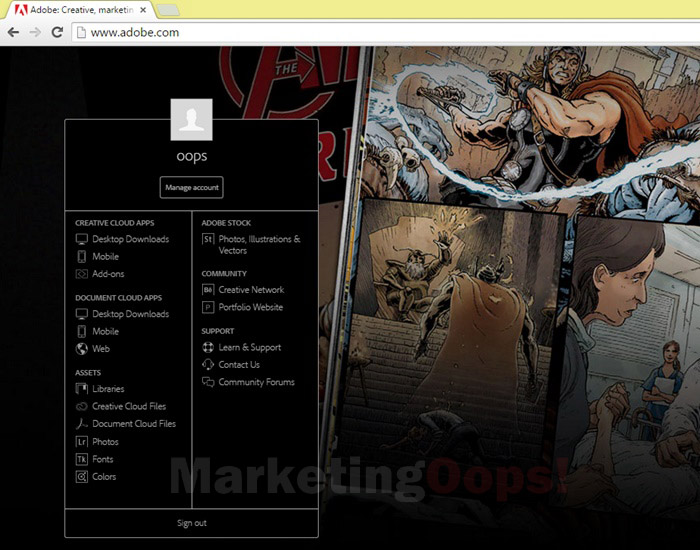Viewport: 700px width, 550px height.
Task: Open the Portfolio Website link
Action: point(251,307)
